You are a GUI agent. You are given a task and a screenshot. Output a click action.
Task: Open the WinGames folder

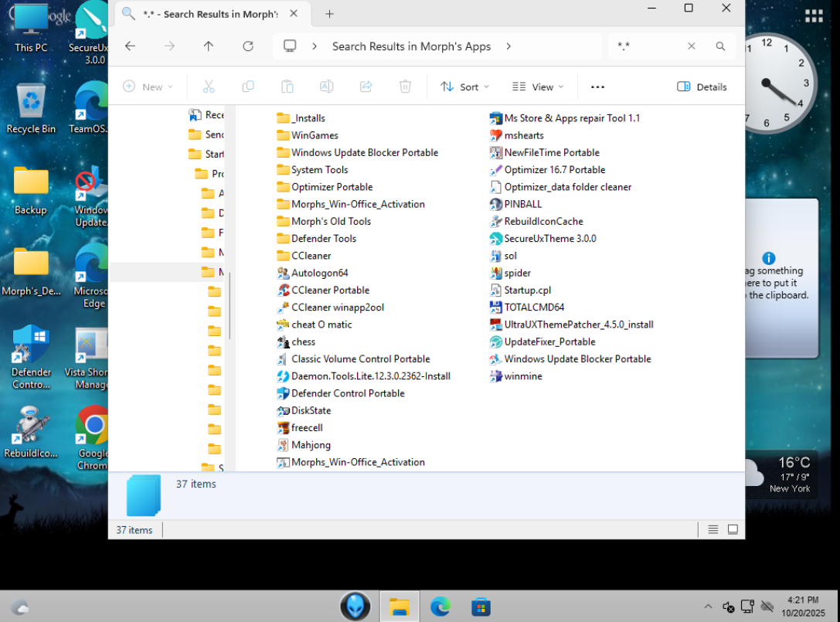(314, 136)
